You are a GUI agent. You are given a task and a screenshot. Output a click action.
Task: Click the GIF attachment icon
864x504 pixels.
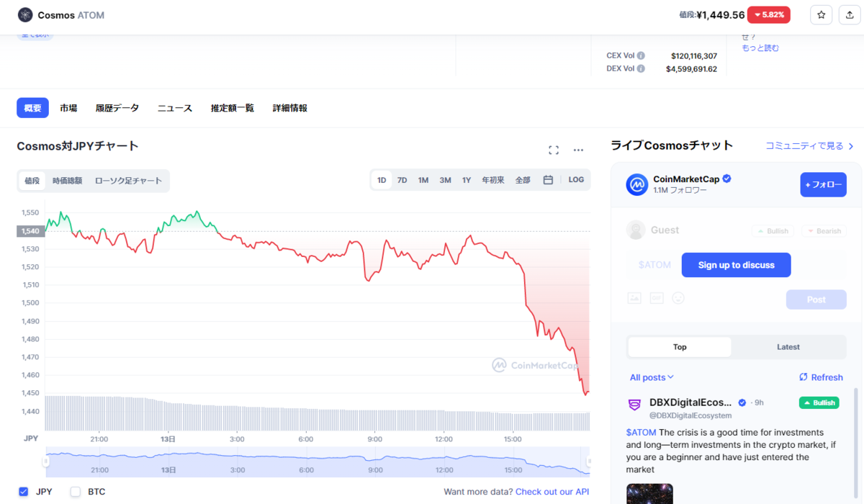[657, 297]
